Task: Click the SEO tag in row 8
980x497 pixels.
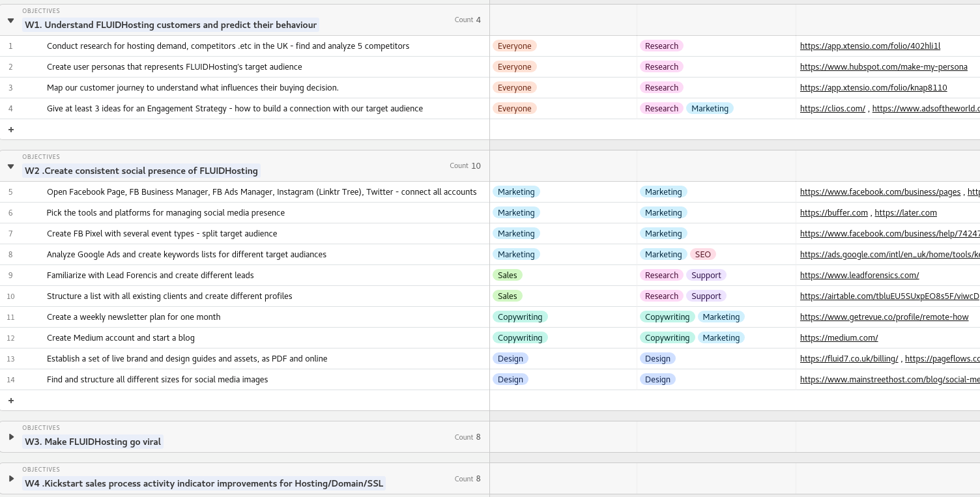Action: click(x=703, y=254)
